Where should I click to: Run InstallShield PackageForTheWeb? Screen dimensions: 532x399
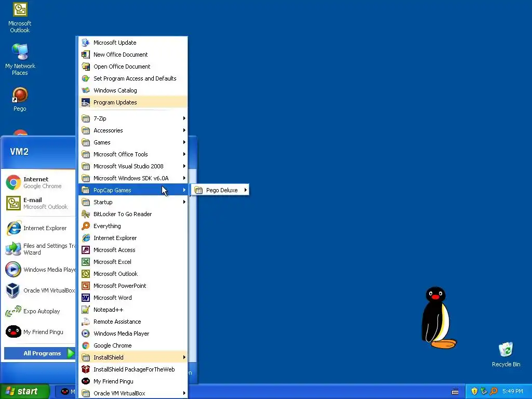[x=133, y=369]
